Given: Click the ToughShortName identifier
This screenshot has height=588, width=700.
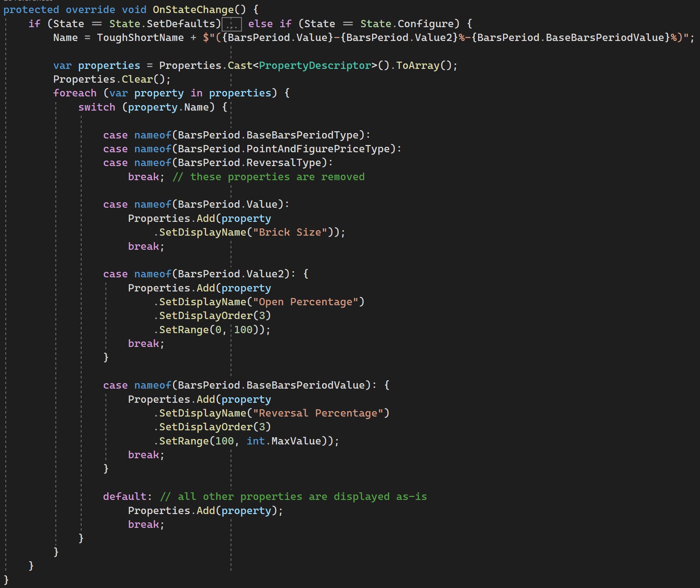Looking at the screenshot, I should pyautogui.click(x=140, y=38).
